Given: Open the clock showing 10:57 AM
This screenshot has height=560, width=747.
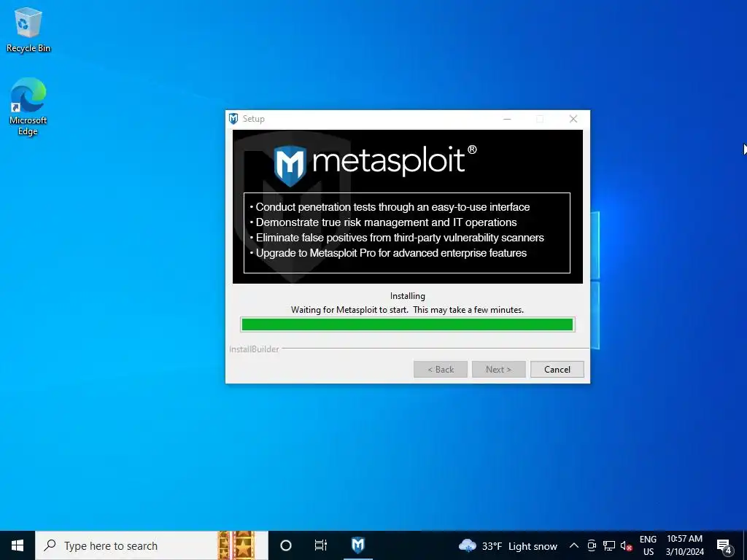Looking at the screenshot, I should [684, 545].
